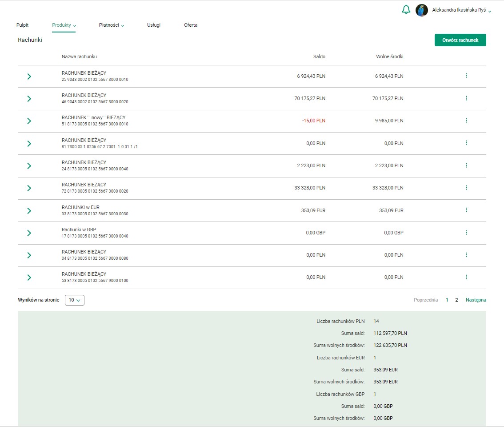
Task: Go to the Pulpit tab
Action: coord(22,25)
